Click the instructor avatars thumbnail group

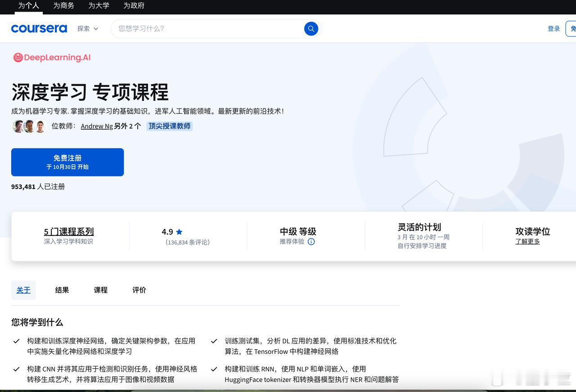(29, 126)
